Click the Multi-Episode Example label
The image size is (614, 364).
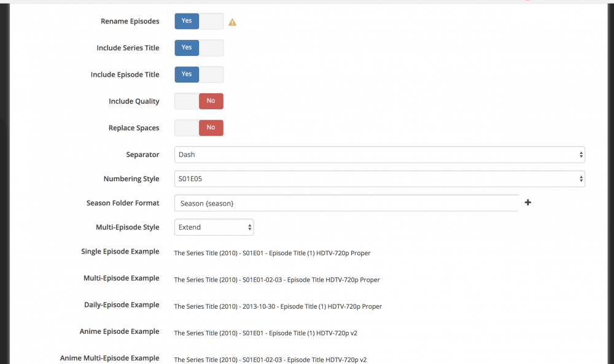pyautogui.click(x=122, y=278)
